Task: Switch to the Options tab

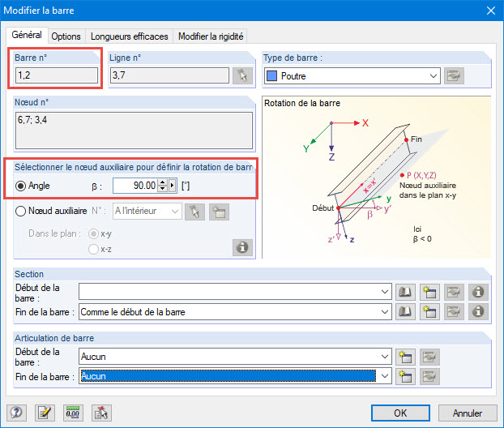Action: tap(66, 36)
